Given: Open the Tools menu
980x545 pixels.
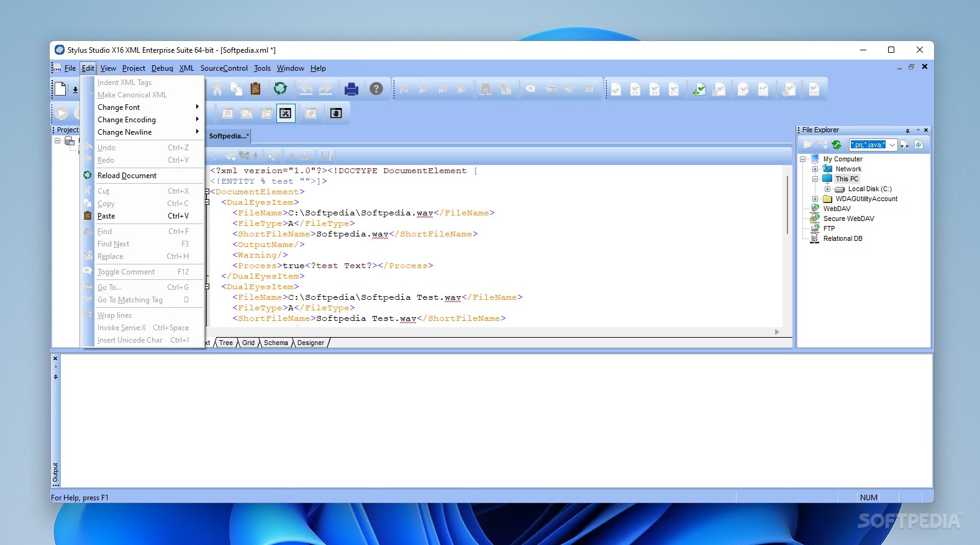Looking at the screenshot, I should [x=262, y=68].
